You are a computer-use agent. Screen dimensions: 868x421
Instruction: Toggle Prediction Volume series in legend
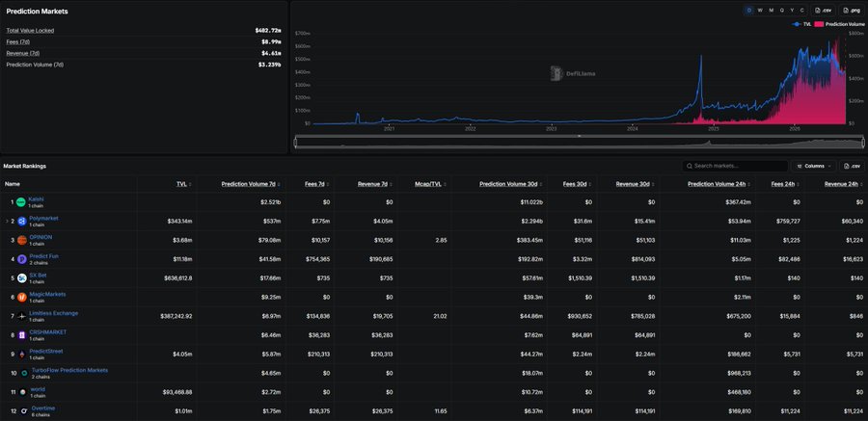[x=839, y=24]
